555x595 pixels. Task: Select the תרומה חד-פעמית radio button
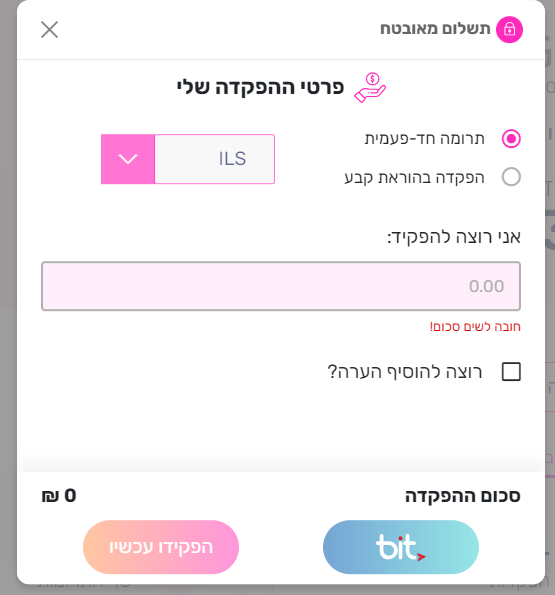click(x=511, y=139)
